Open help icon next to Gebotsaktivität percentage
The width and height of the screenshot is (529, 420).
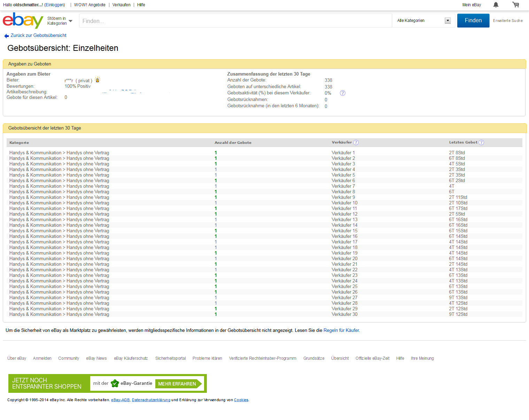(343, 93)
